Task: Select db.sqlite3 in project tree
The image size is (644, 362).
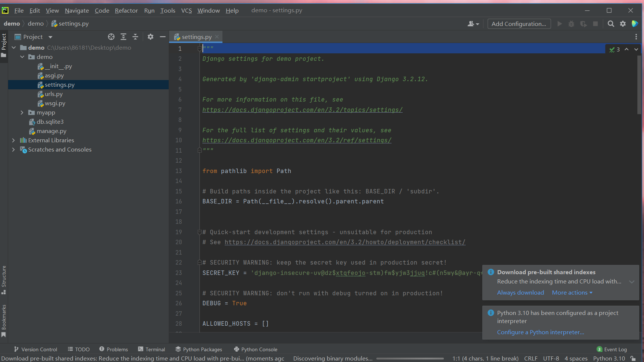Action: click(50, 122)
